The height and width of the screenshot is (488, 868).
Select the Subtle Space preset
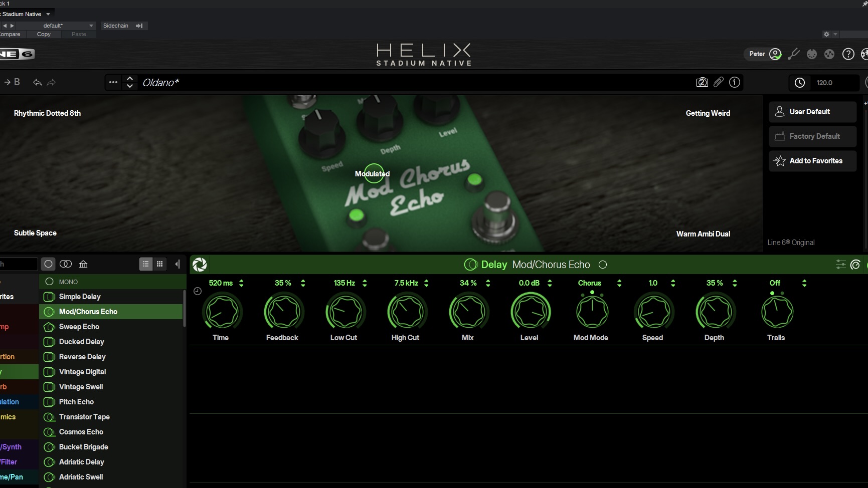(35, 233)
